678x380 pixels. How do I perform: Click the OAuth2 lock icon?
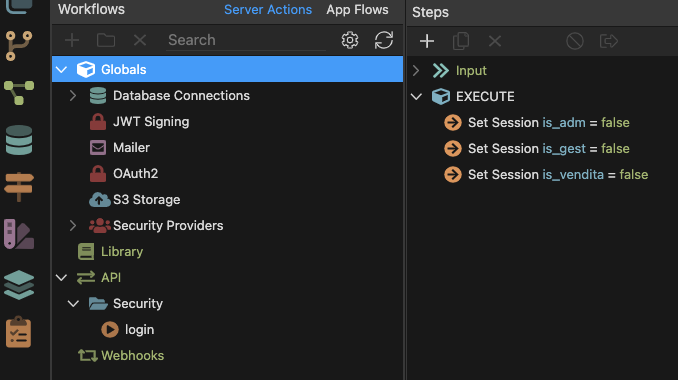(x=98, y=173)
